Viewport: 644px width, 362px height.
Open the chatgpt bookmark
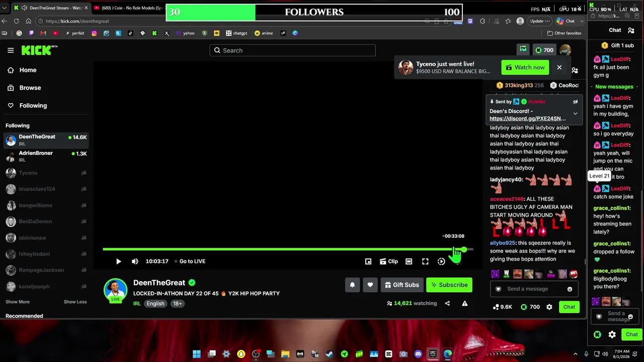tap(236, 33)
